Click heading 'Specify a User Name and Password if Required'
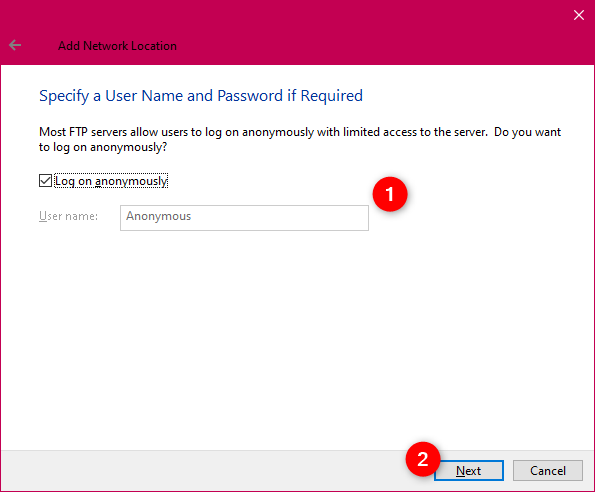Screen dimensions: 595x492 [x=201, y=96]
